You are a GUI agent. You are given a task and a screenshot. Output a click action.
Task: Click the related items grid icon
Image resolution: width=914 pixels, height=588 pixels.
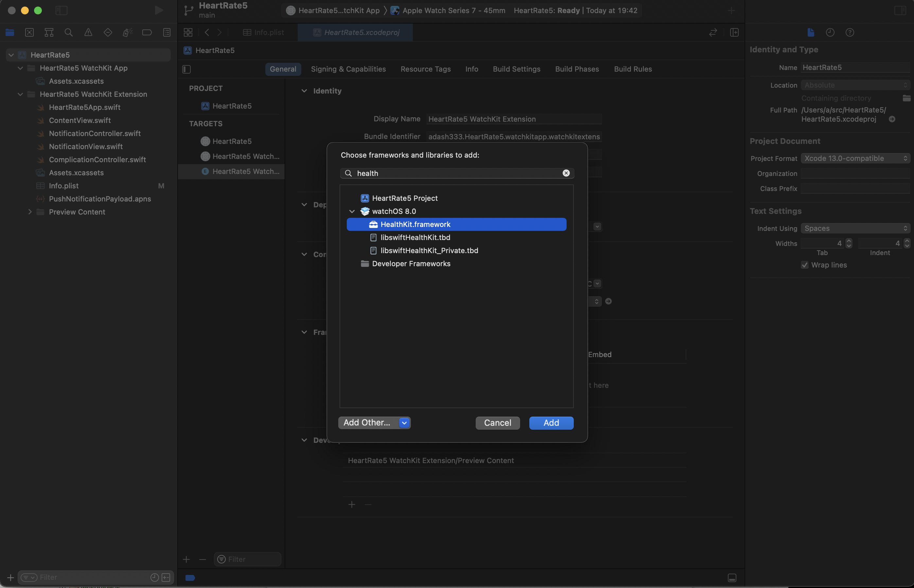188,32
